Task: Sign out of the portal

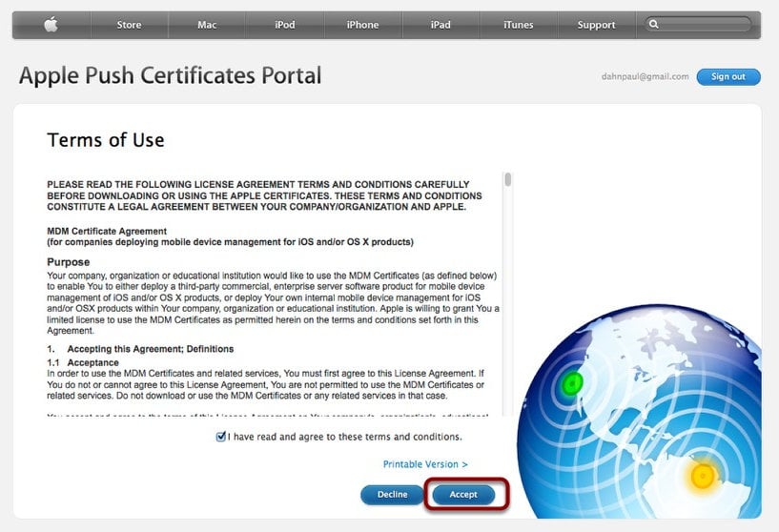Action: (728, 77)
